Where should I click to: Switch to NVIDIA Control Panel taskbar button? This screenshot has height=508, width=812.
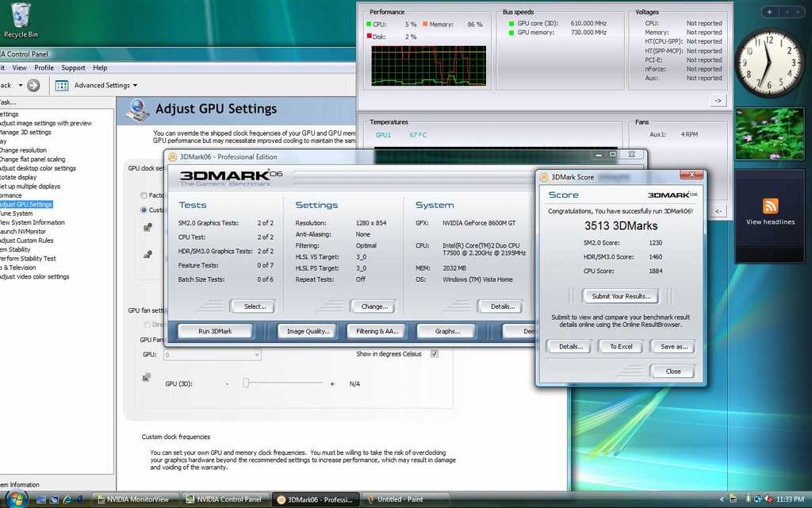(x=227, y=500)
